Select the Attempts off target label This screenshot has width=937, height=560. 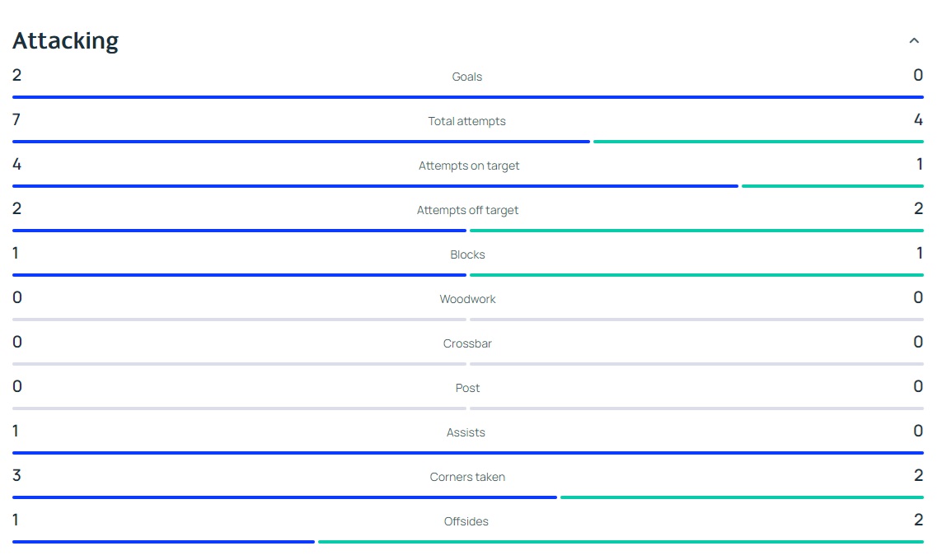pyautogui.click(x=467, y=210)
